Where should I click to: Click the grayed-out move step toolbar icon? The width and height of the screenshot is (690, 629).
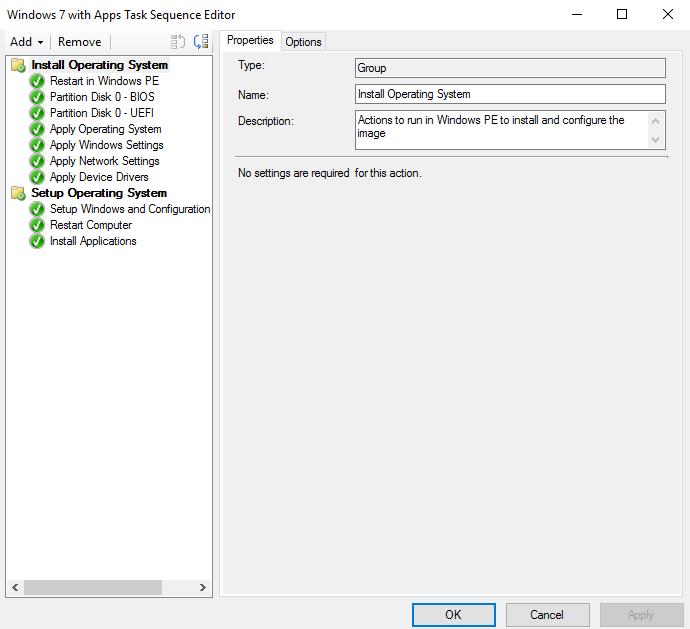pos(178,42)
